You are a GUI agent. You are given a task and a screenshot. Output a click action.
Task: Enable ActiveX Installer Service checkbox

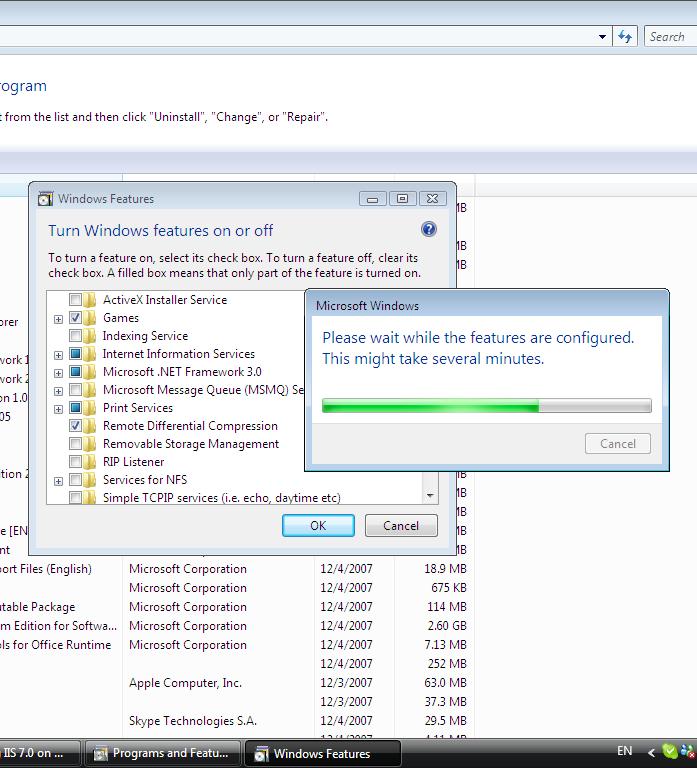(75, 299)
